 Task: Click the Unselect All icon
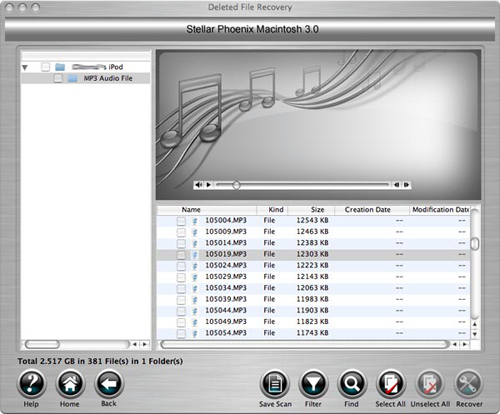click(430, 384)
